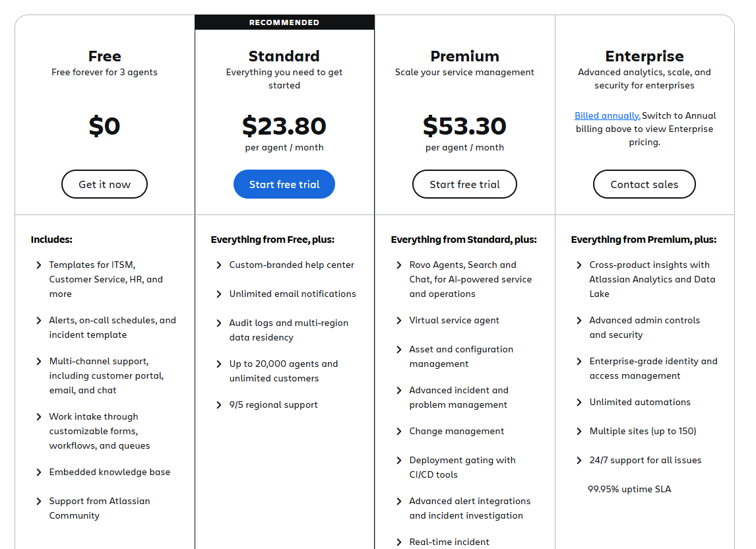Screen dimensions: 756x549
Task: Expand the Templates for ITSM feature chevron
Action: (x=39, y=265)
